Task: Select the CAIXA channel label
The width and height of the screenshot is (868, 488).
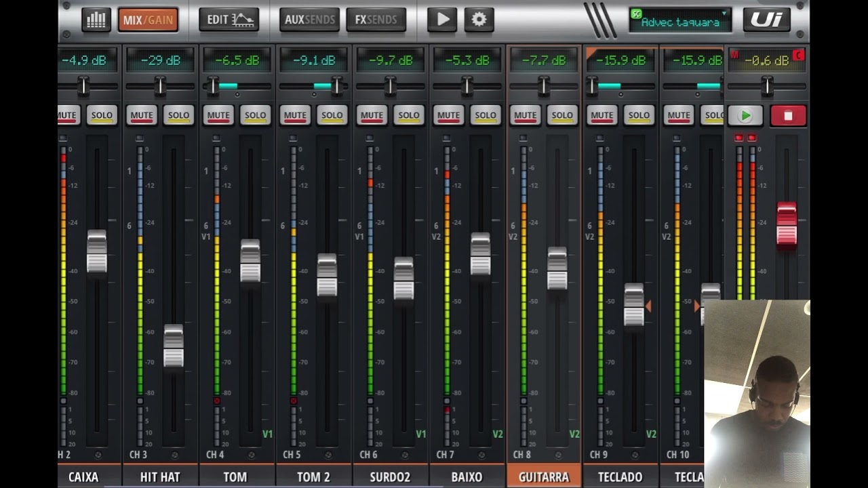Action: (x=90, y=476)
